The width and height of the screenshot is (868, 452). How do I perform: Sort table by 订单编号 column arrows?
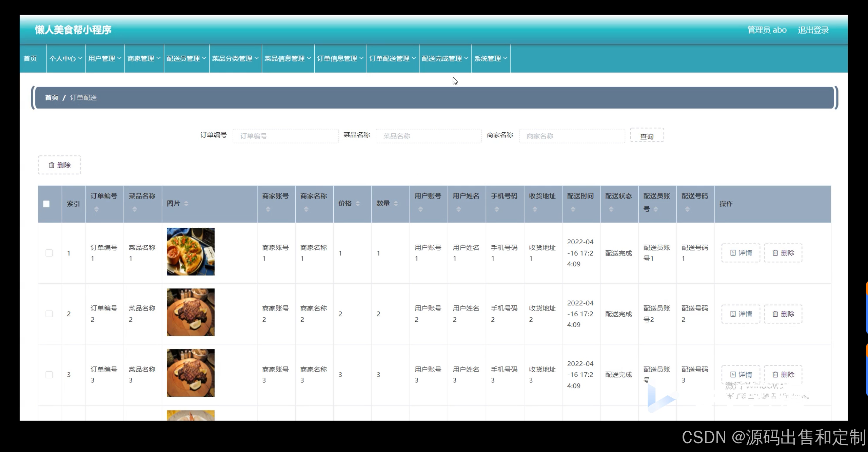pos(97,209)
